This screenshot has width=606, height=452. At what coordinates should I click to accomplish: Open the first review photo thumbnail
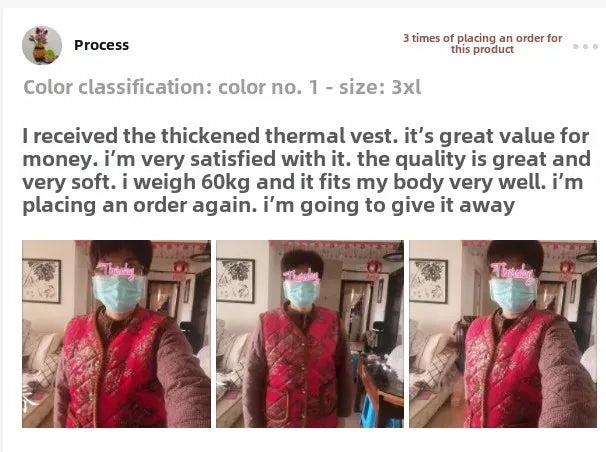point(116,334)
